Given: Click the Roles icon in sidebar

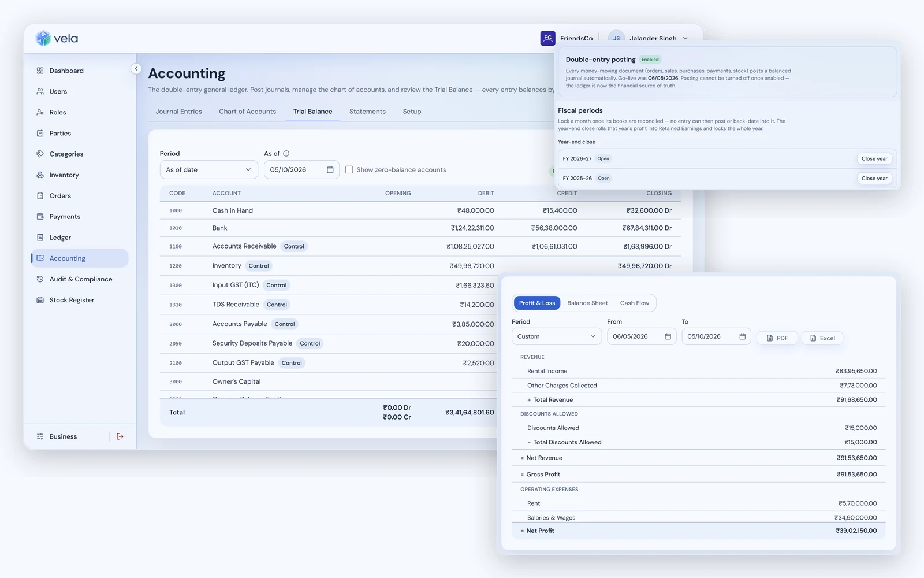Looking at the screenshot, I should [x=40, y=112].
